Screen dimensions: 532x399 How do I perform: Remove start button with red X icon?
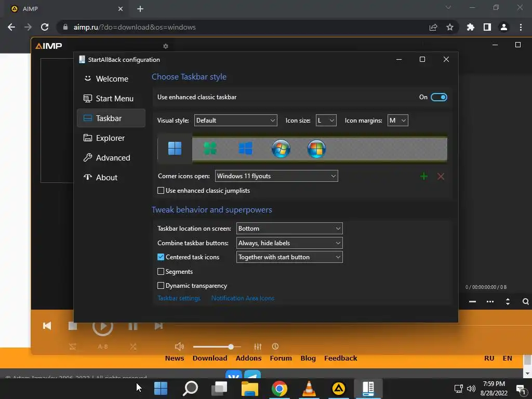click(x=441, y=176)
